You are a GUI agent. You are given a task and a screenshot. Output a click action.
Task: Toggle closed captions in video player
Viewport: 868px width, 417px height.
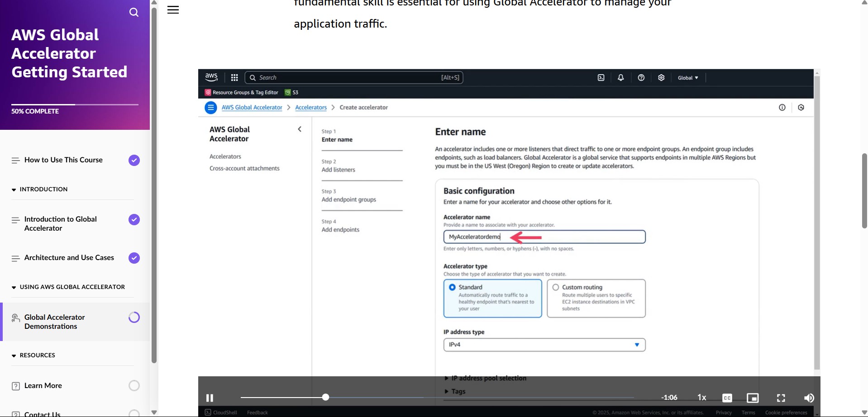tap(727, 398)
